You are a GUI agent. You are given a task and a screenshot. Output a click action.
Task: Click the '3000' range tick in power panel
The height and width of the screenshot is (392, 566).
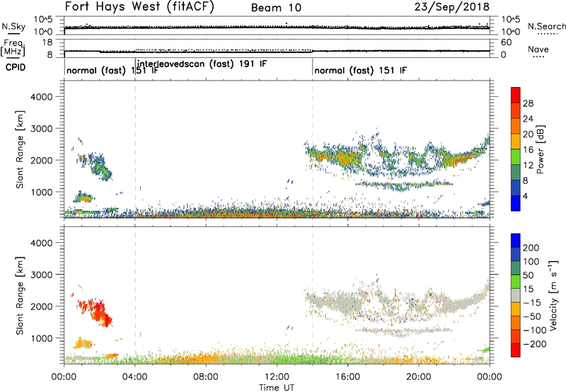pos(41,129)
